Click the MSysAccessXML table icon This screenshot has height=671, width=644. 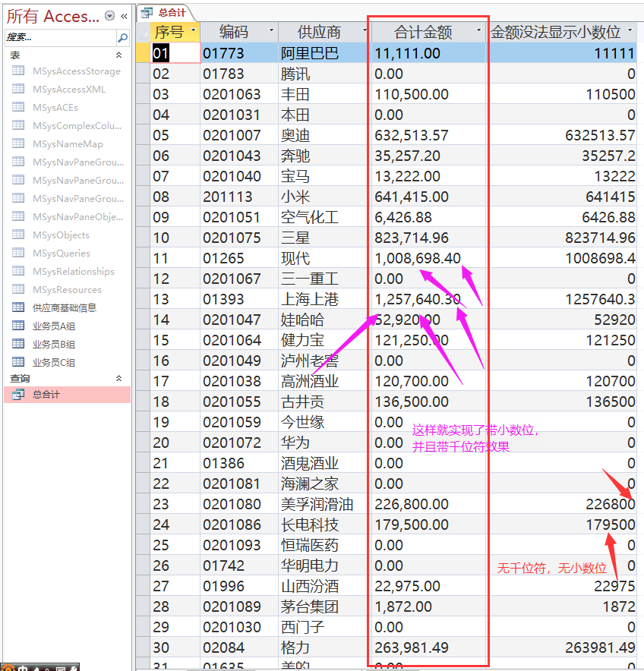(18, 89)
